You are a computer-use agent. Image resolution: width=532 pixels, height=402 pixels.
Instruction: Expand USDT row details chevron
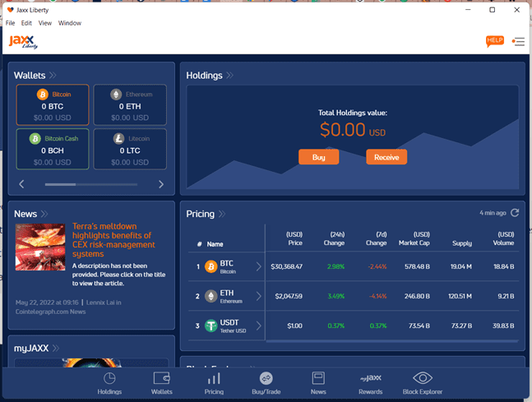point(259,326)
